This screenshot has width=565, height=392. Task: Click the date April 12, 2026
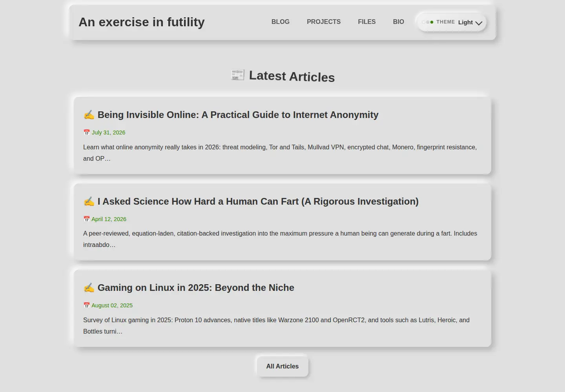click(109, 219)
